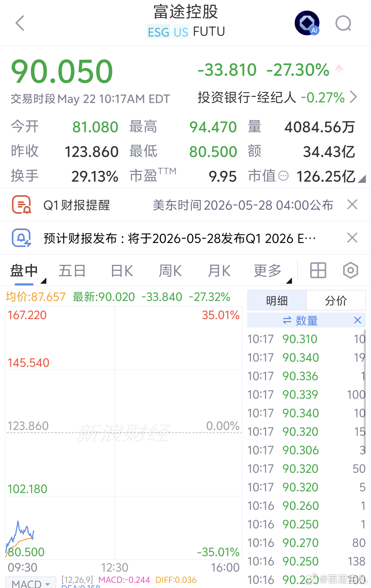Expand the 更多 chart periods dropdown
This screenshot has height=588, width=371.
click(272, 271)
